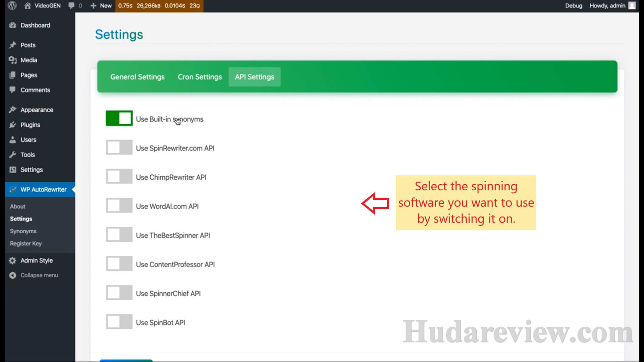Turn off Use Built-in synonyms toggle
Screen dimensions: 644x362
119,118
